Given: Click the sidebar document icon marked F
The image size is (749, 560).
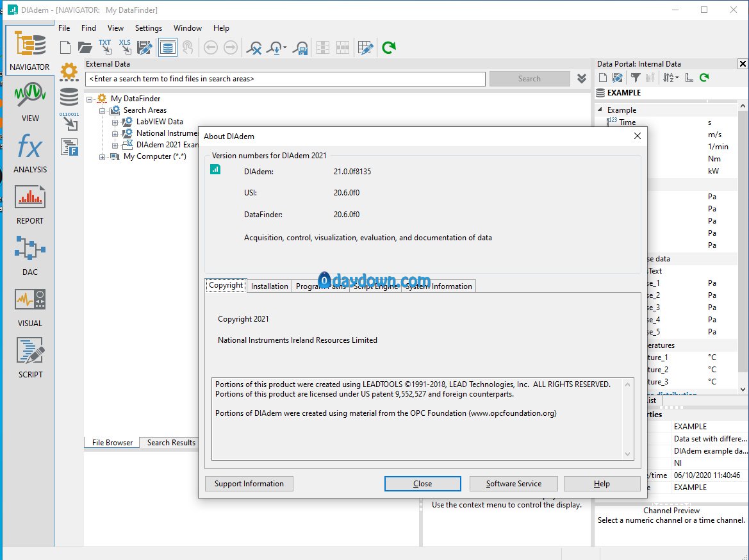Looking at the screenshot, I should pos(69,147).
